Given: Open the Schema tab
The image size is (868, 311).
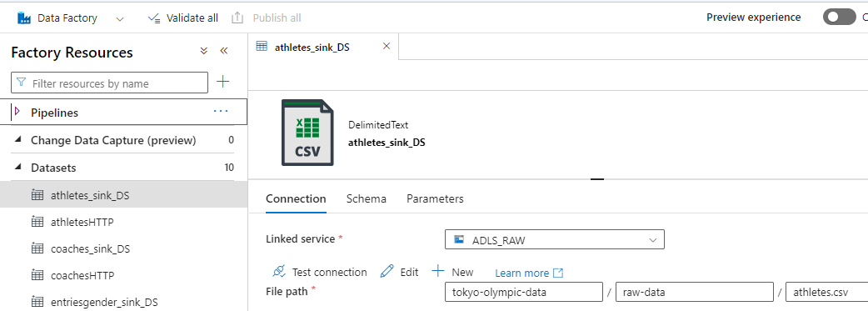Looking at the screenshot, I should pos(366,198).
